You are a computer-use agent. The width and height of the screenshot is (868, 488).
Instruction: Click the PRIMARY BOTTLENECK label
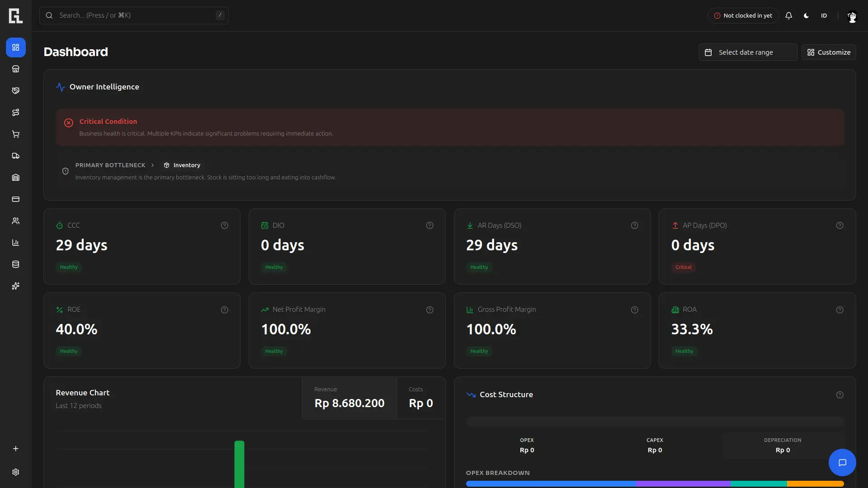(x=110, y=165)
